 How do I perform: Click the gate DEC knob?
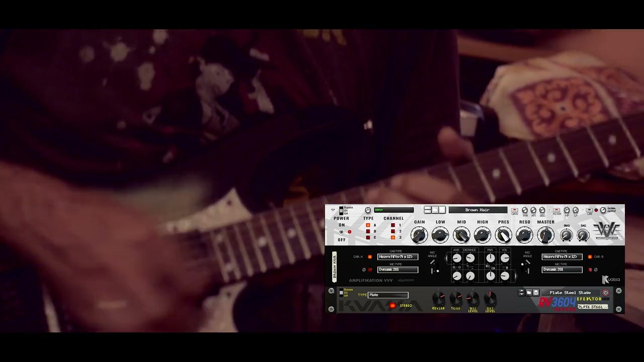pyautogui.click(x=542, y=210)
